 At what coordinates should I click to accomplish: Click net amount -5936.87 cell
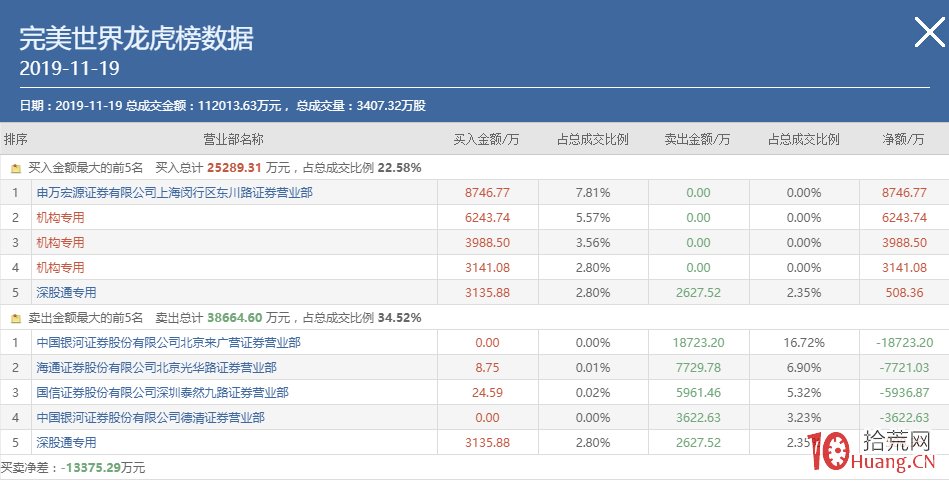(x=904, y=392)
